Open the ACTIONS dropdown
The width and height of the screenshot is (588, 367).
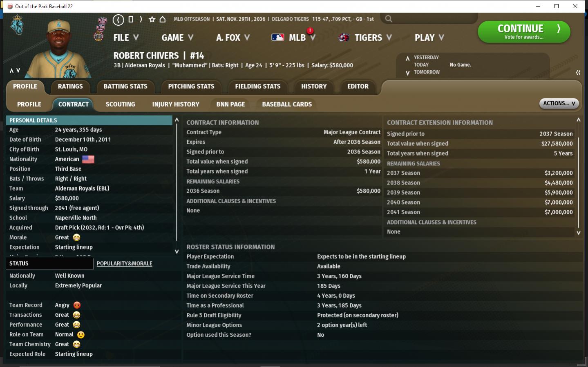(559, 104)
